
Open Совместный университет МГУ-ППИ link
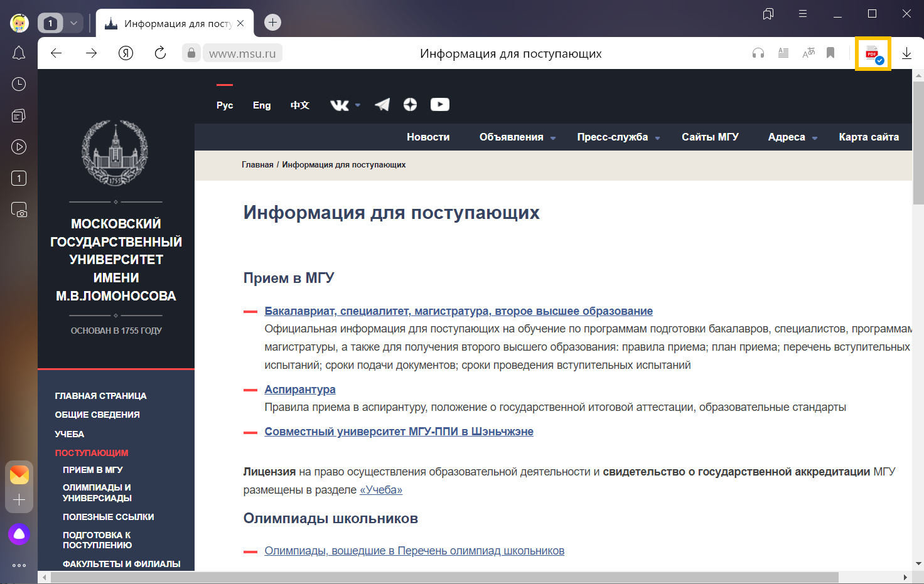pyautogui.click(x=399, y=432)
